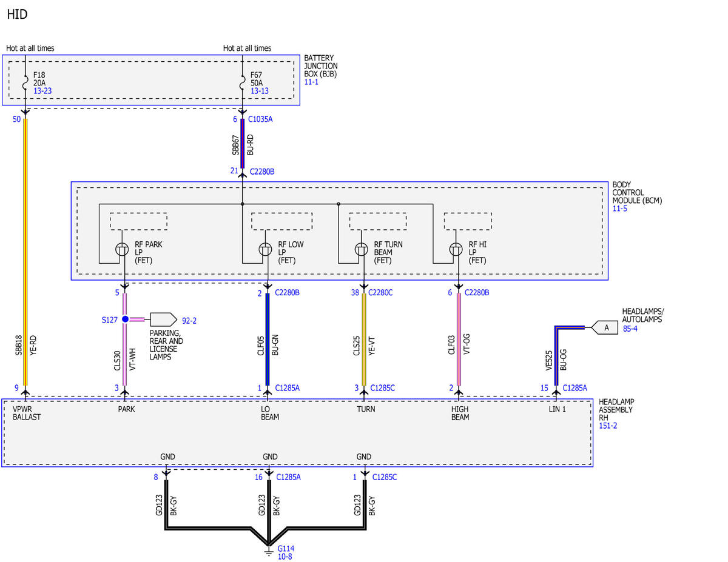Screen dimensions: 728x562
Task: Click the RF LOW LP FET symbol
Action: [265, 249]
